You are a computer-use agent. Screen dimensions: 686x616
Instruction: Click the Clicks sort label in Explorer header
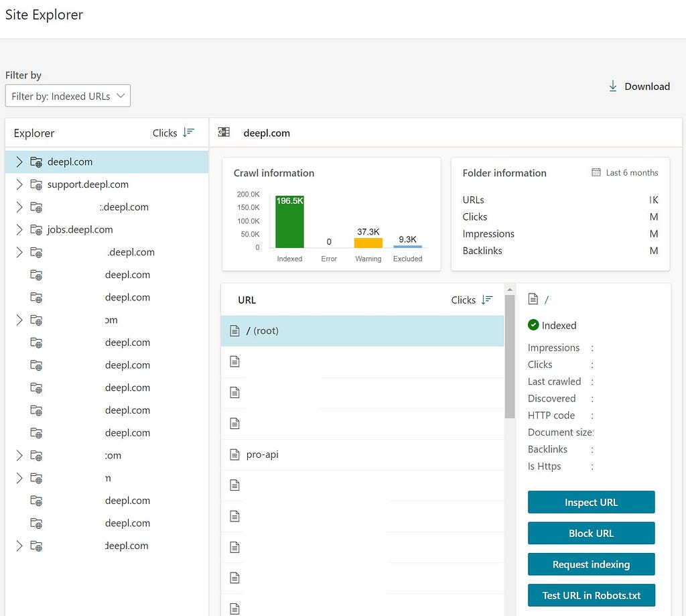point(165,133)
